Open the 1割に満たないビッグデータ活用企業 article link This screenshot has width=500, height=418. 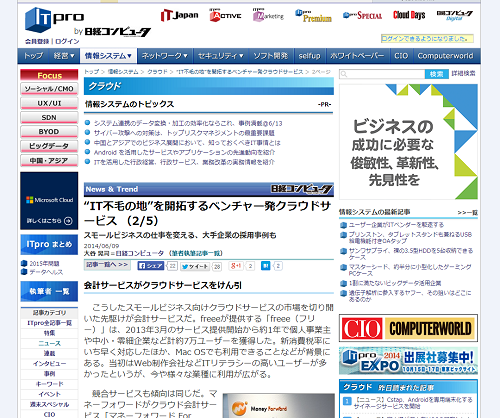pyautogui.click(x=395, y=283)
